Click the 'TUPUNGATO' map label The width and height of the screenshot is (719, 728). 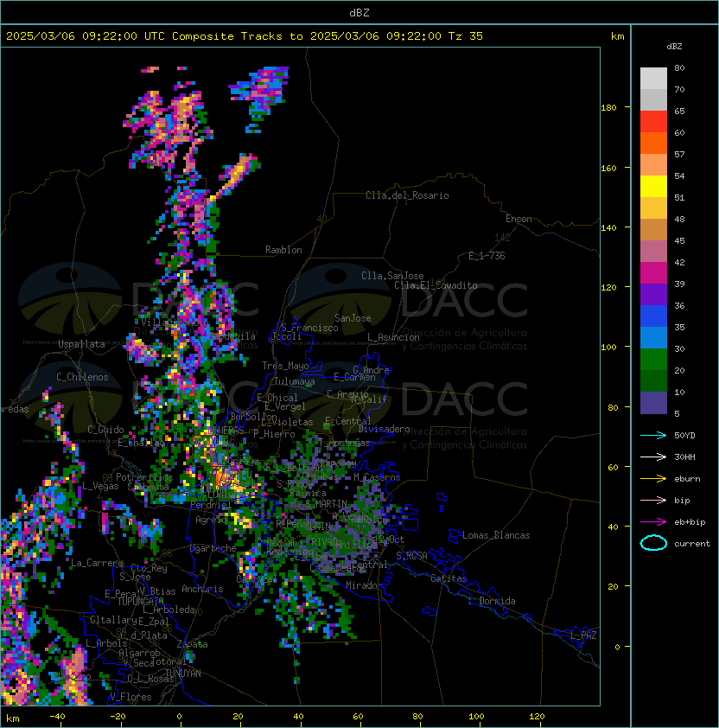141,601
